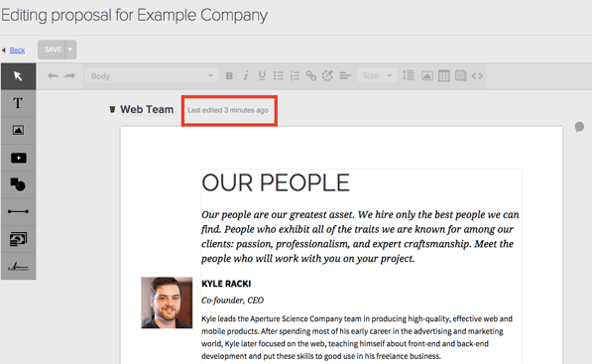Click Kyle's biography paragraph
This screenshot has width=592, height=364.
click(357, 337)
